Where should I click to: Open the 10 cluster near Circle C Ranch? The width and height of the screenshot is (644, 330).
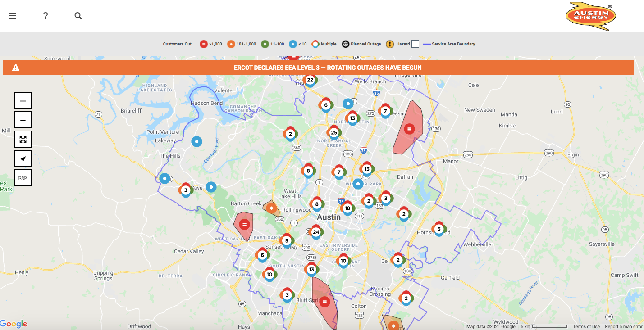[x=269, y=275]
